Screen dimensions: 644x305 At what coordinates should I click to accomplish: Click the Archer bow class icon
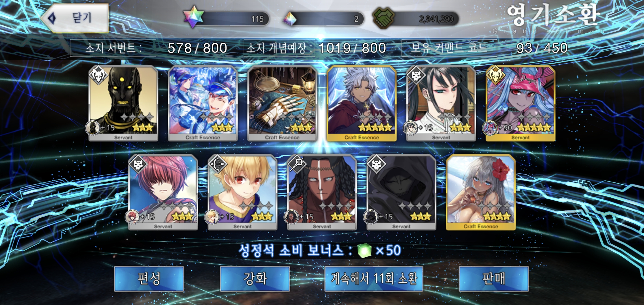coord(217,164)
